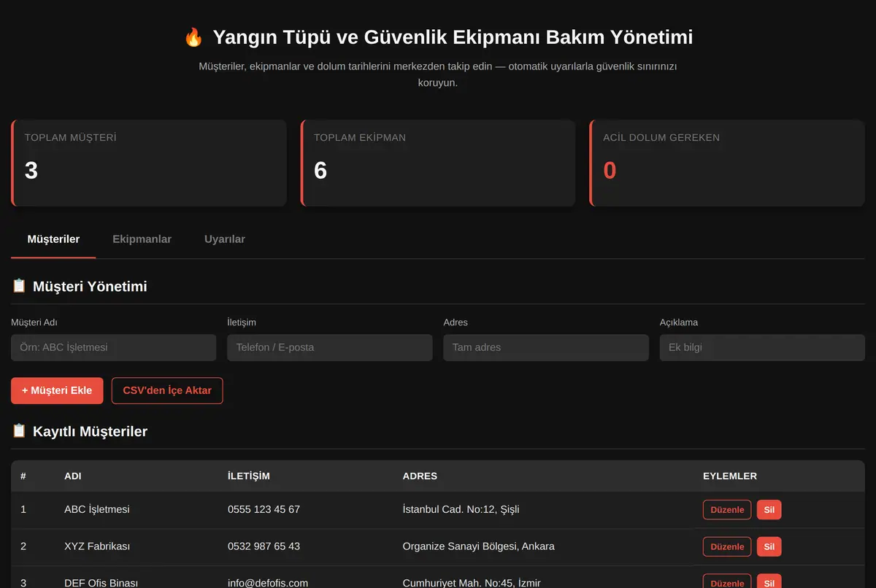
Task: Switch to the Müşteriler tab
Action: point(53,239)
